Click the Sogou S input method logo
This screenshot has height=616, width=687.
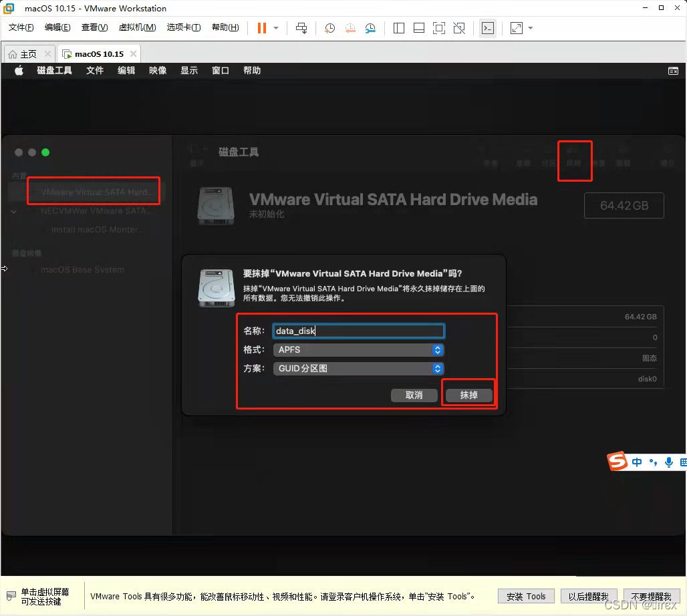(x=617, y=461)
